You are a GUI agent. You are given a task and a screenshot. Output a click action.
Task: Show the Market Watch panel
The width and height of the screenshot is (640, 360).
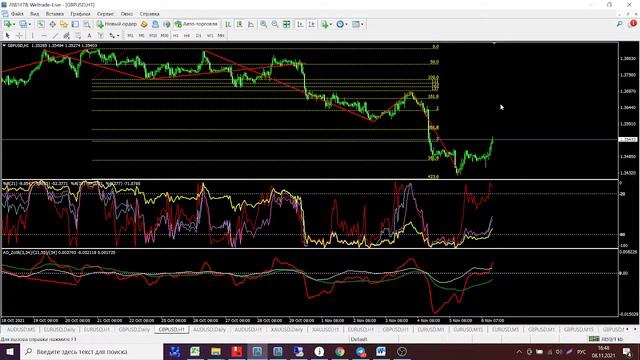pyautogui.click(x=41, y=24)
